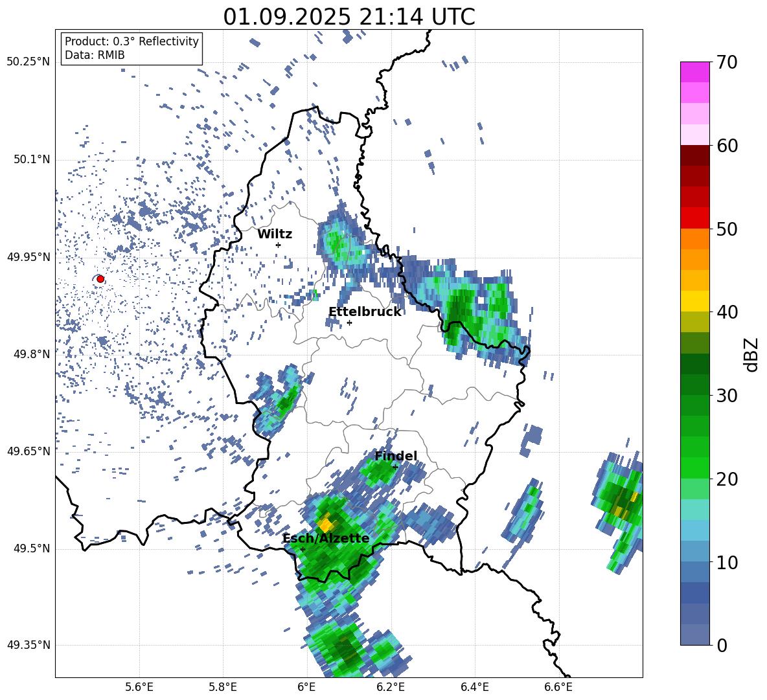
Task: Click the Data: RMIB text
Action: [95, 55]
